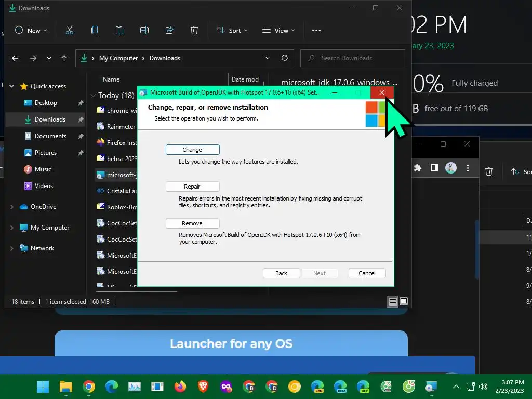
Task: Expand the Network tree node
Action: pos(12,248)
